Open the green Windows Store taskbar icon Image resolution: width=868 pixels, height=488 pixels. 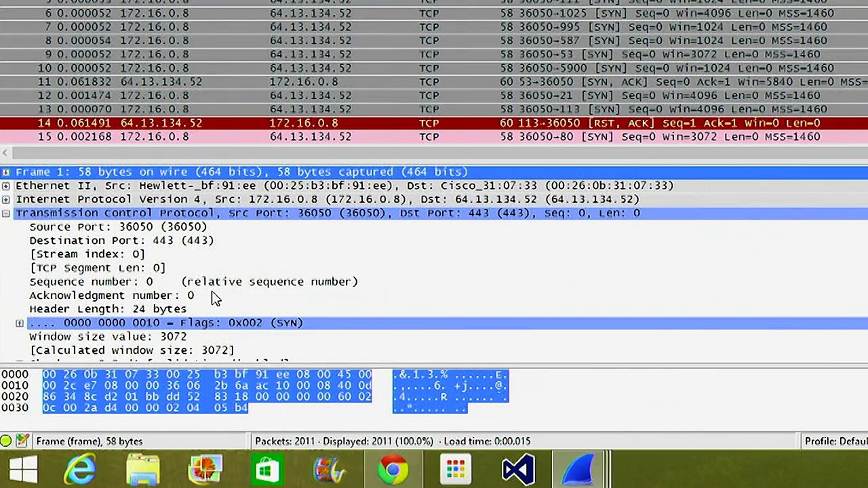[x=267, y=470]
